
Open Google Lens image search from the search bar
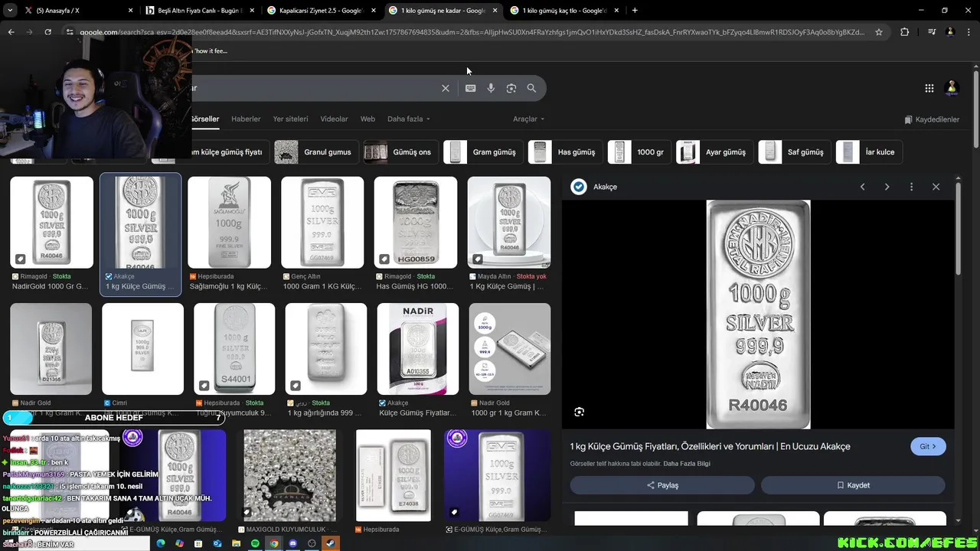[511, 88]
